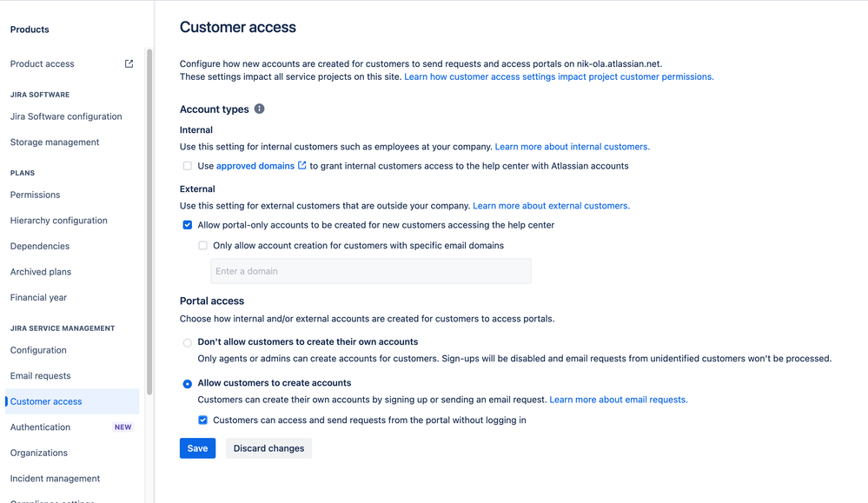Click the Save button
Screen dimensions: 868x503
(197, 448)
